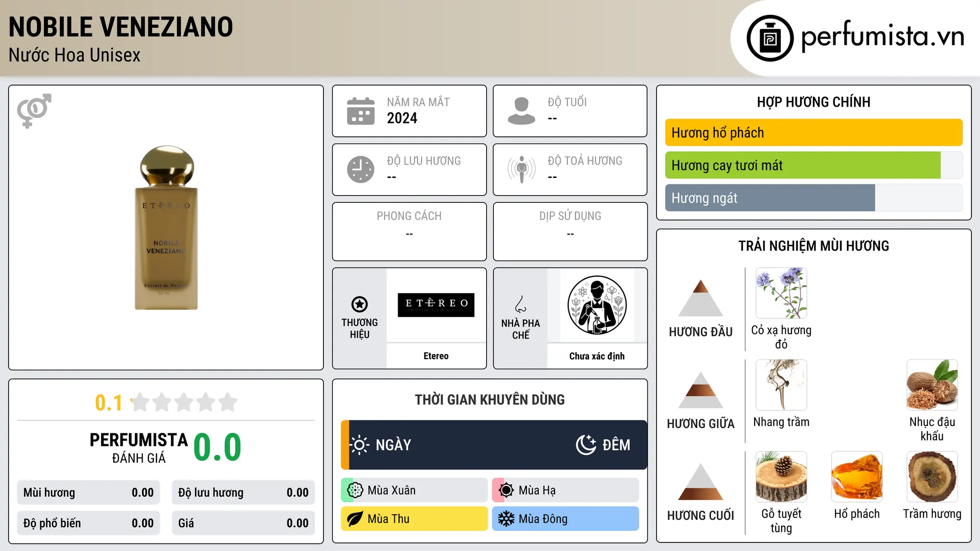Click the THỜI GIAN KHUYÊN DÙNG heading
This screenshot has height=551, width=980.
pyautogui.click(x=490, y=400)
